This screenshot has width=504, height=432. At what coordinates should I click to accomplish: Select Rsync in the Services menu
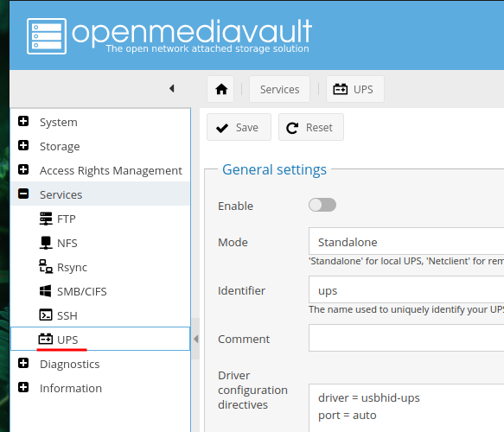coord(100,267)
